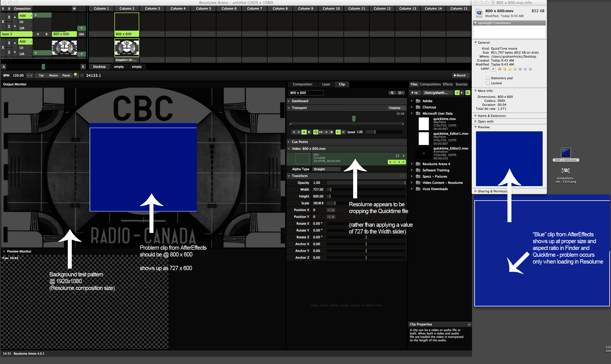Play clip forward in Transport
Screen dimensions: 611x364
[x=299, y=132]
